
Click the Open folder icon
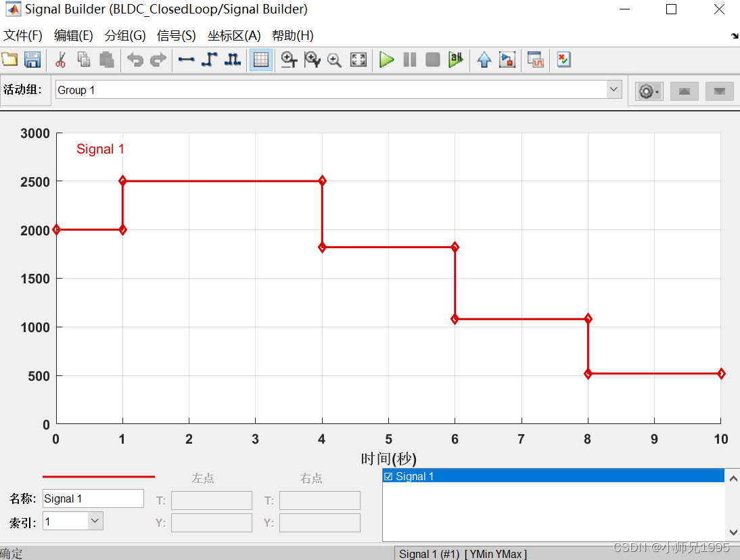[x=9, y=60]
